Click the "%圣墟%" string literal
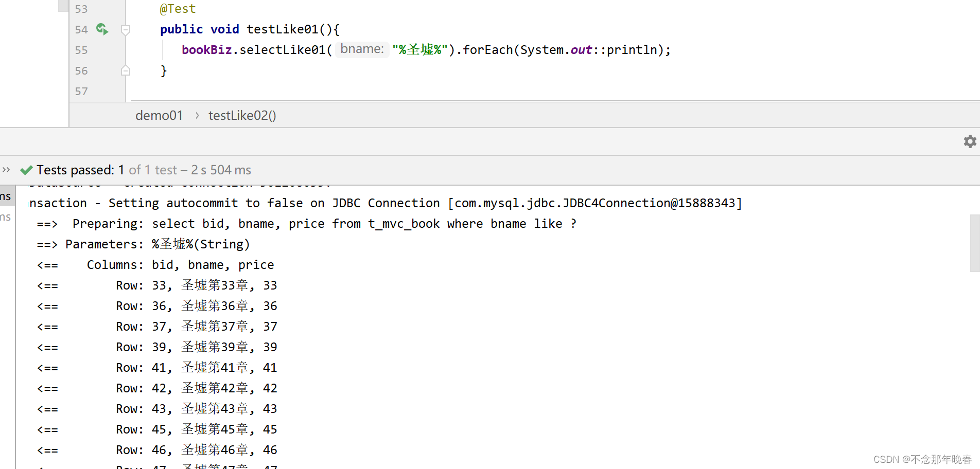 coord(419,50)
